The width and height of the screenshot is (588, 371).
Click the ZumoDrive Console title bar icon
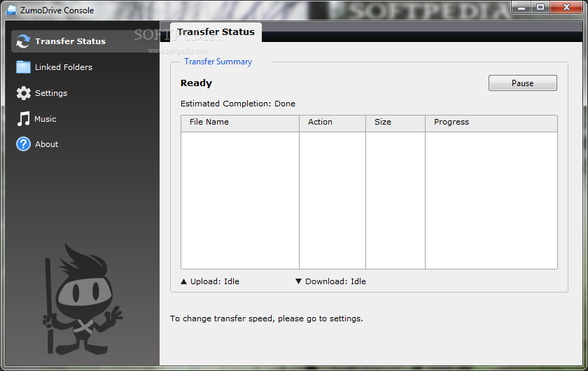click(x=11, y=10)
